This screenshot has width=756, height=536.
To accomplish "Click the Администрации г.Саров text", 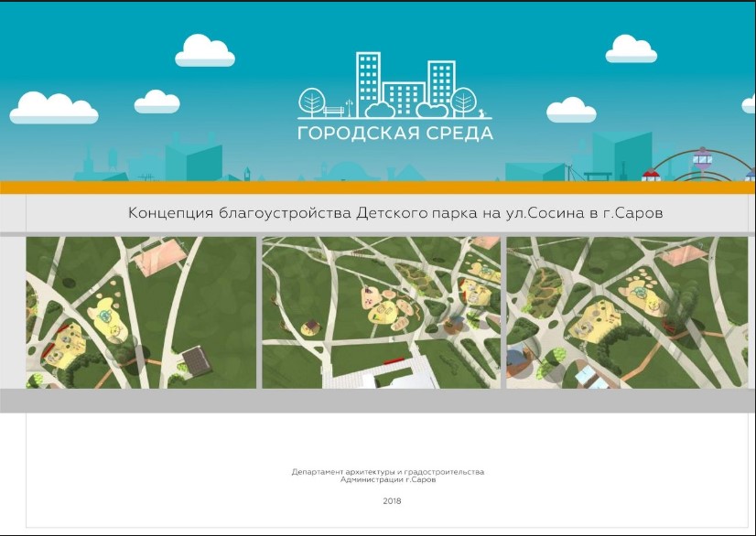I will (387, 479).
